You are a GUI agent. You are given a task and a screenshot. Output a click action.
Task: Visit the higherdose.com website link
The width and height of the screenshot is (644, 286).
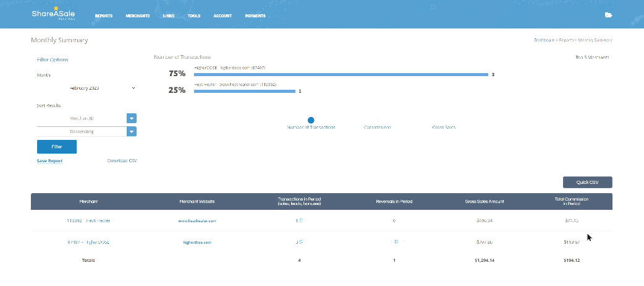click(197, 243)
